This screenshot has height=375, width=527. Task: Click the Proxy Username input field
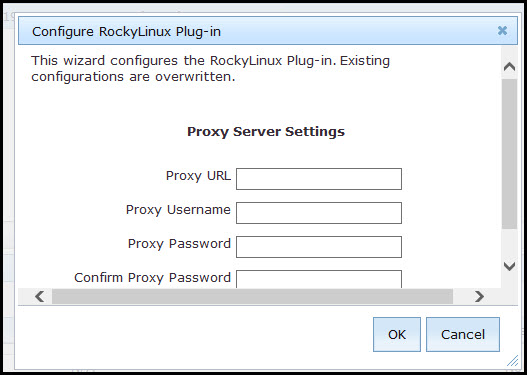click(319, 213)
